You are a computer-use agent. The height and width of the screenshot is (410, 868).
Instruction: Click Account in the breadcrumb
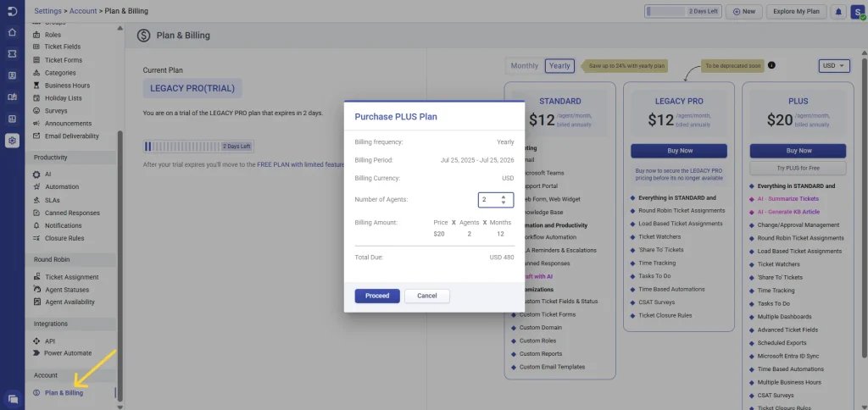[83, 11]
